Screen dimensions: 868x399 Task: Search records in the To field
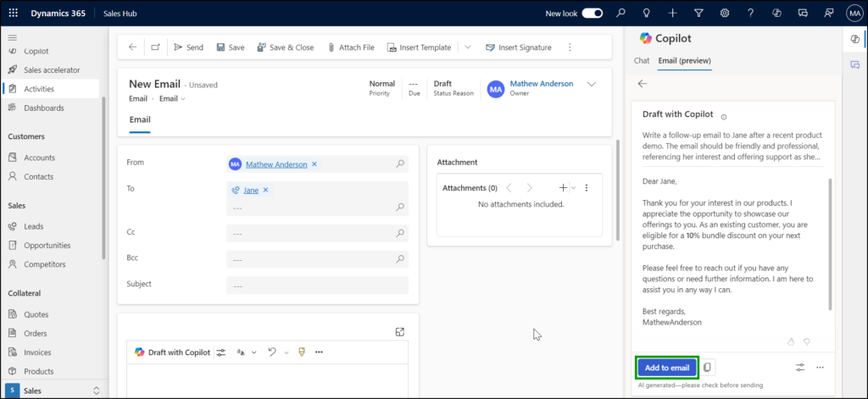point(400,207)
